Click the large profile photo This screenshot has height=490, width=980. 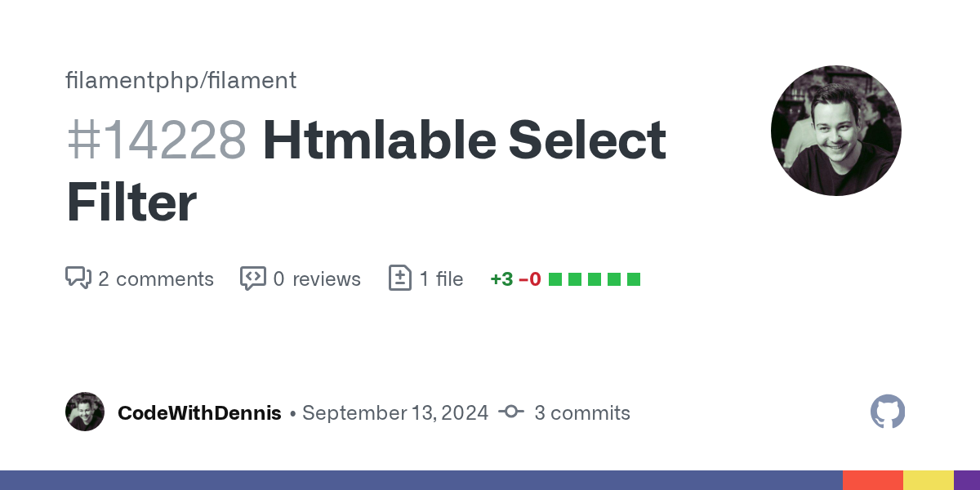[835, 131]
